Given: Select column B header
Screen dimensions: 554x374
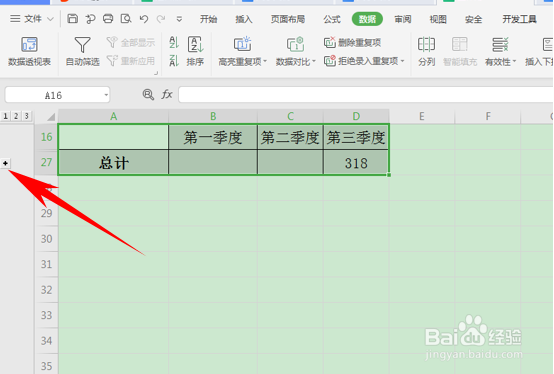Looking at the screenshot, I should click(x=213, y=117).
